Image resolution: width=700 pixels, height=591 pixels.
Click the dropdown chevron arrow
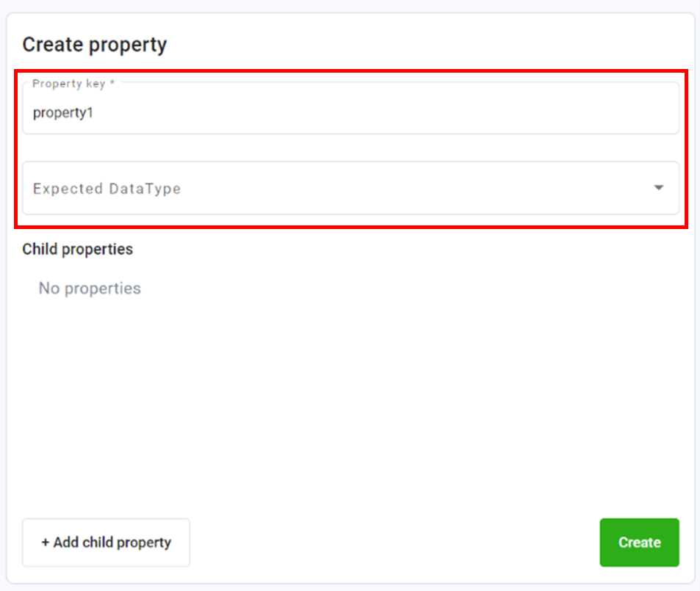(x=658, y=188)
